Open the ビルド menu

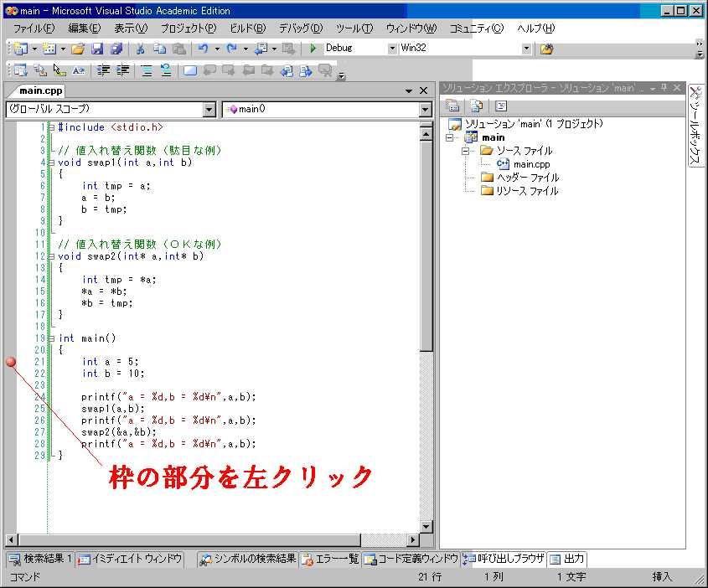point(248,28)
